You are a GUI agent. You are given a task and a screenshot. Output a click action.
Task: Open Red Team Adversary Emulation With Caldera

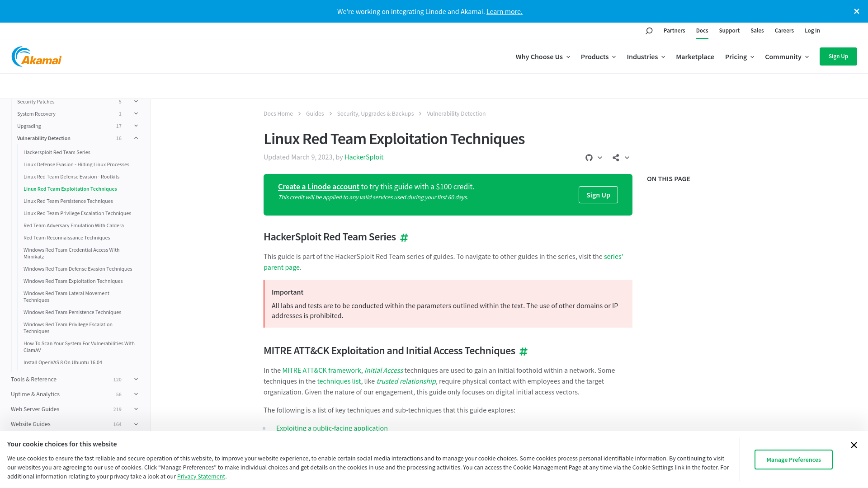(73, 225)
